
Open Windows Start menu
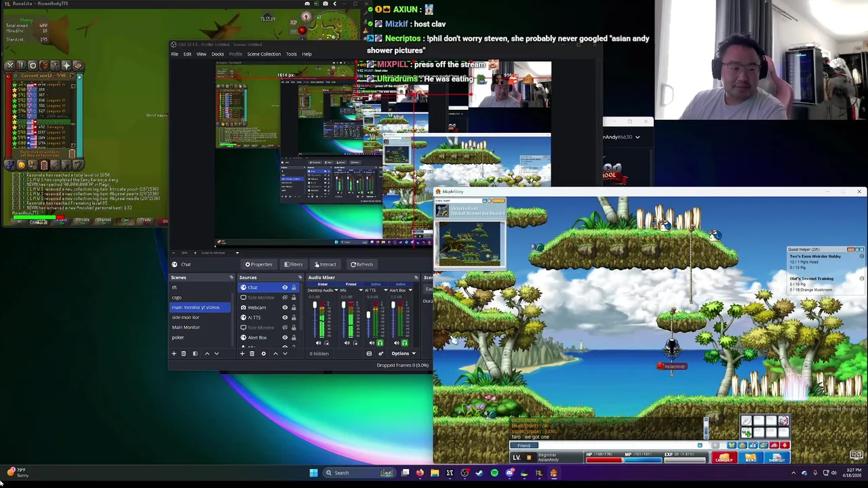point(313,472)
